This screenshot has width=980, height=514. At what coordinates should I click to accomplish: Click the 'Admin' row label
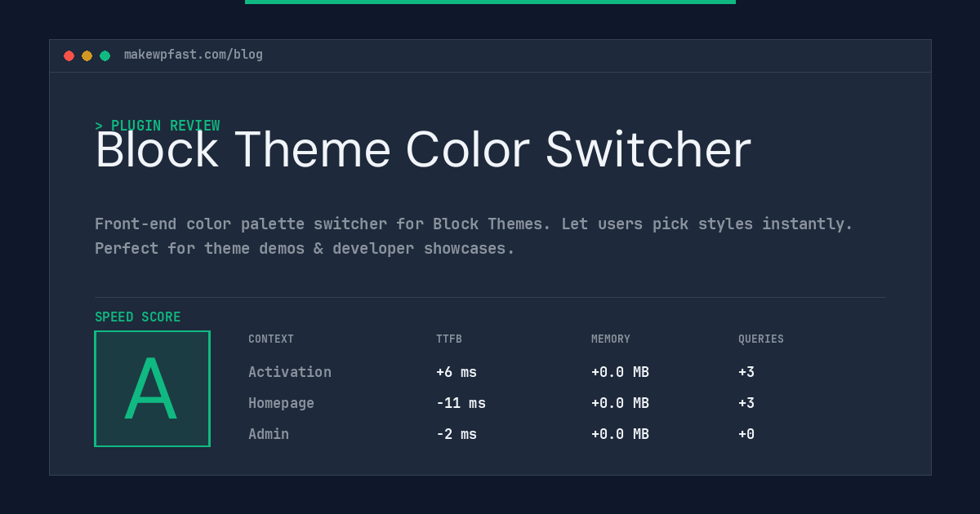pyautogui.click(x=269, y=434)
